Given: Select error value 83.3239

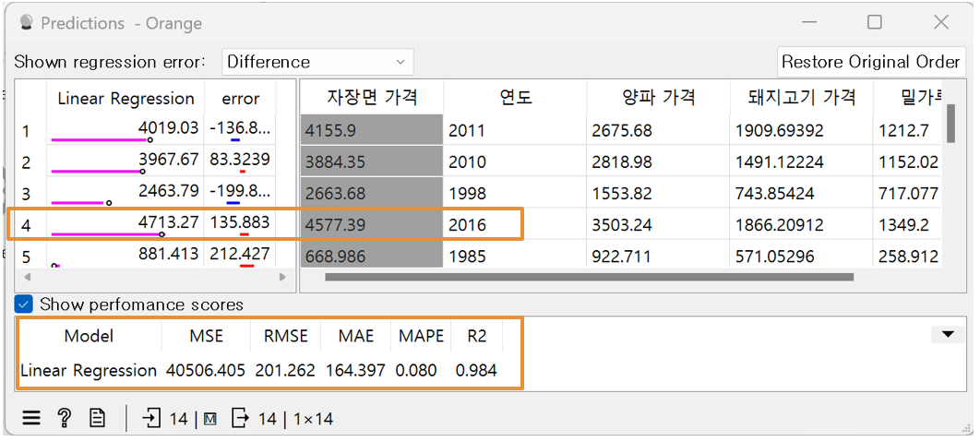Looking at the screenshot, I should [x=241, y=161].
